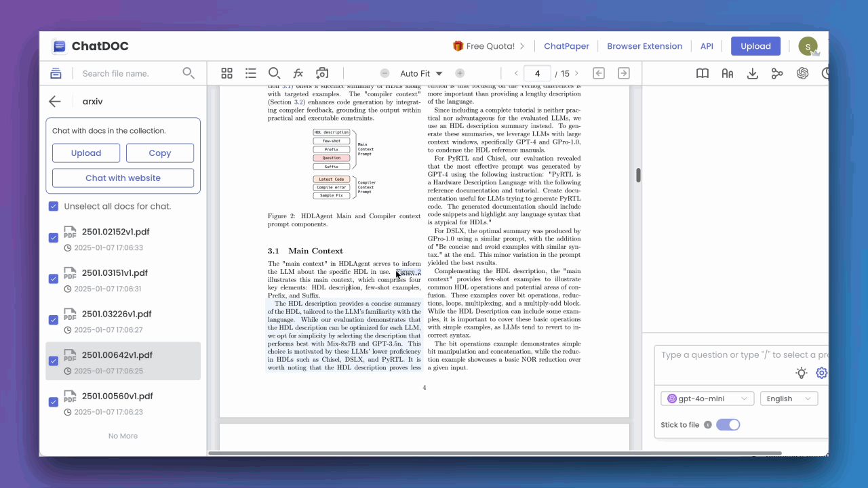The height and width of the screenshot is (488, 868).
Task: Turn off the Stick to file switch
Action: pyautogui.click(x=728, y=425)
